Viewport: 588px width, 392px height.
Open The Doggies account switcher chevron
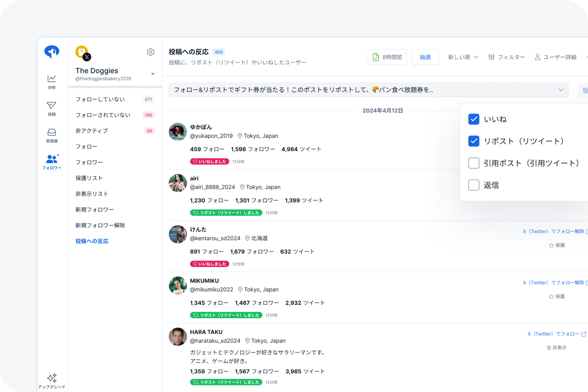[153, 74]
